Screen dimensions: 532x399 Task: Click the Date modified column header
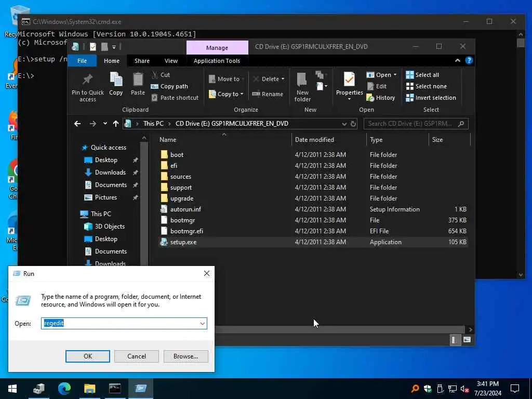329,139
